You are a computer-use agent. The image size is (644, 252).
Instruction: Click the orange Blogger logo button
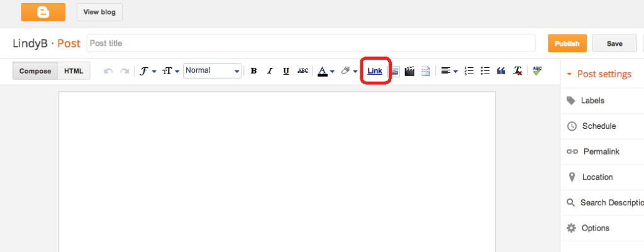tap(43, 12)
